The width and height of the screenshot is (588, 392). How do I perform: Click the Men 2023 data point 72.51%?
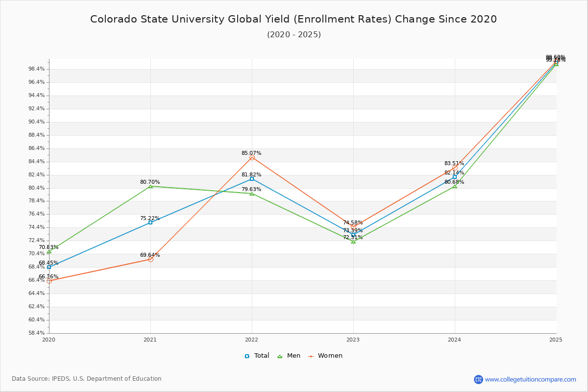point(353,241)
